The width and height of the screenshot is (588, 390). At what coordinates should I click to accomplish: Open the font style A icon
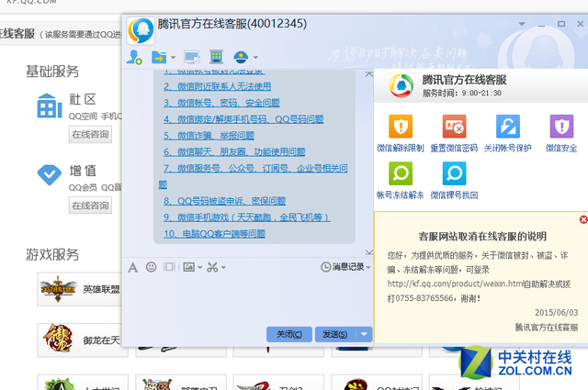132,267
